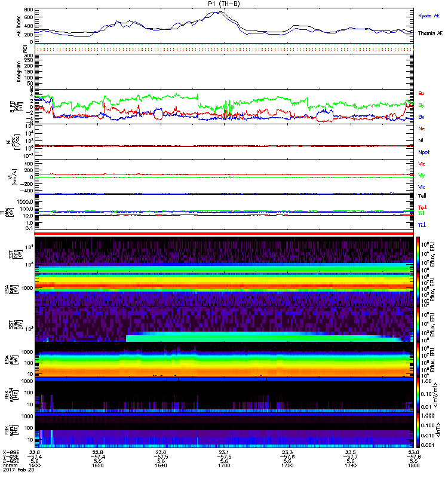Click the 1620 time tick label
This screenshot has width=448, height=478.
[x=97, y=465]
